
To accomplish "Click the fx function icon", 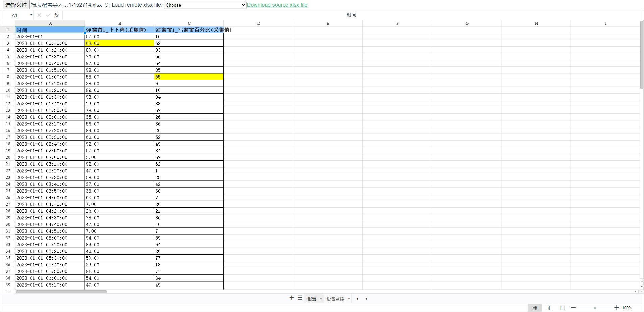I will point(56,15).
